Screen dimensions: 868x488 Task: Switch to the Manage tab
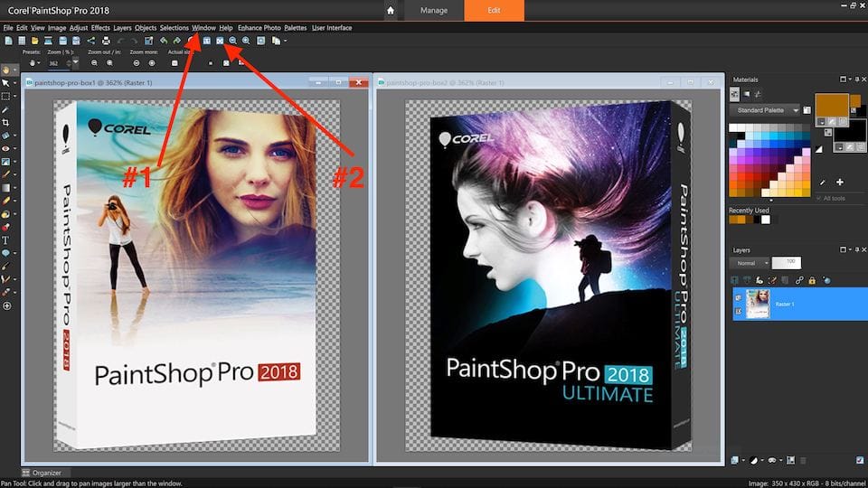point(433,11)
